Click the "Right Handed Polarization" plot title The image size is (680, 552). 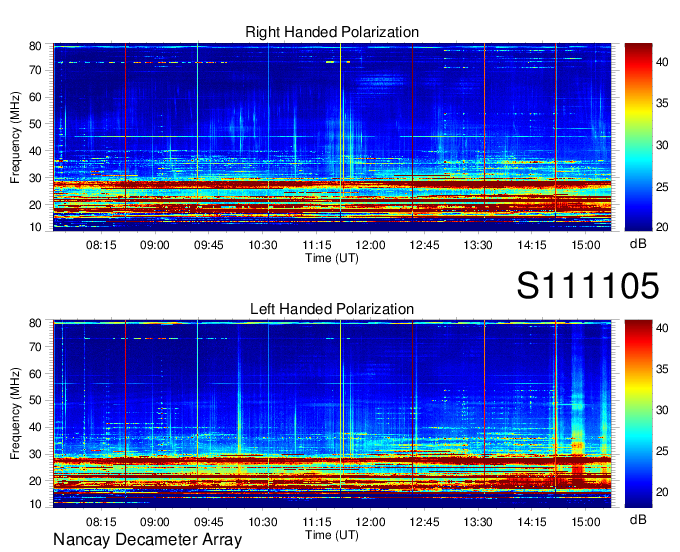[x=332, y=32]
